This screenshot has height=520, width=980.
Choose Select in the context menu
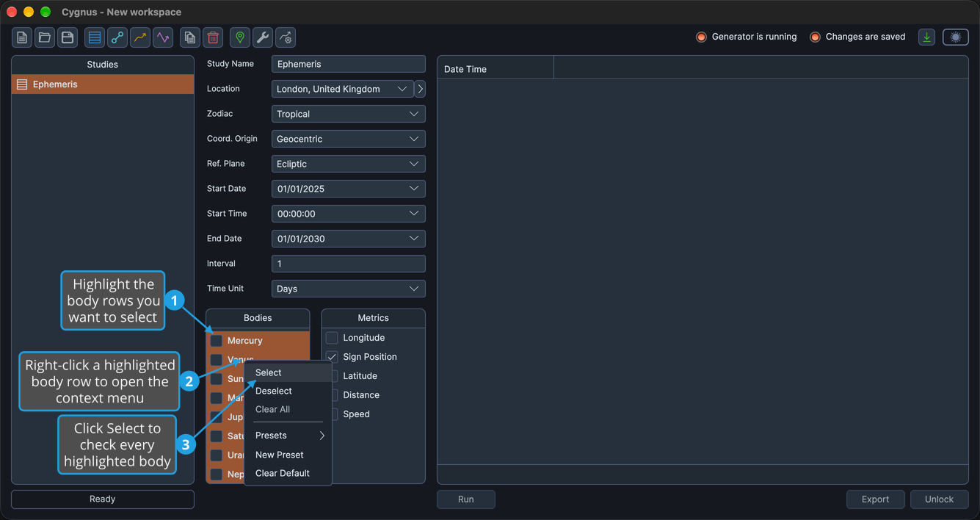[288, 372]
